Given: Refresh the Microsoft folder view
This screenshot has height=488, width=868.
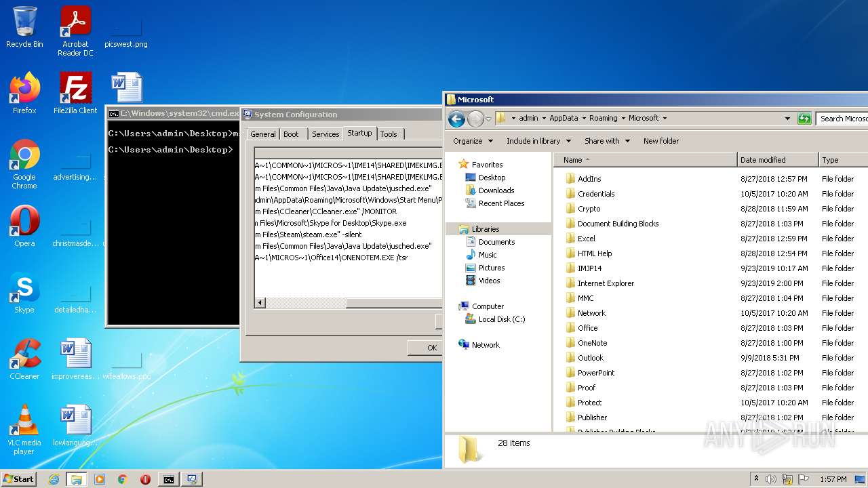Looking at the screenshot, I should click(804, 118).
